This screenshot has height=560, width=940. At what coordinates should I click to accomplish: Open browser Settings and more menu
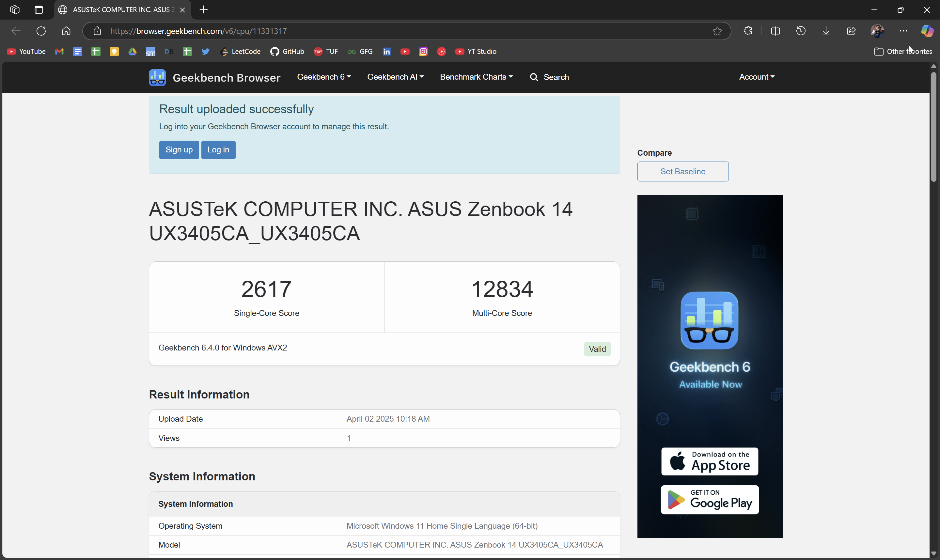[903, 31]
